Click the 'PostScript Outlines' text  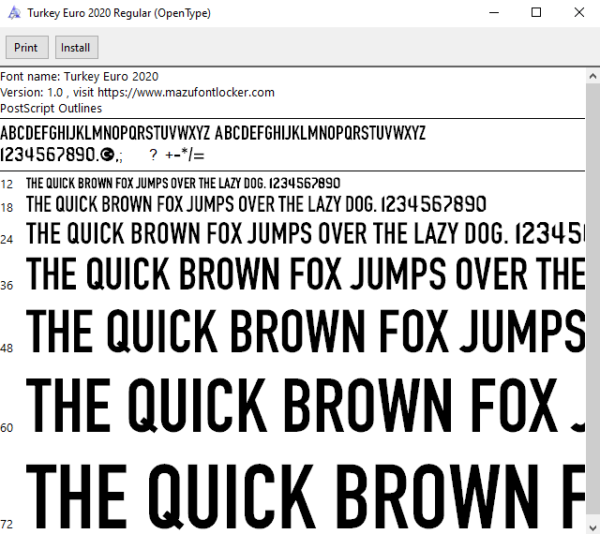(51, 109)
